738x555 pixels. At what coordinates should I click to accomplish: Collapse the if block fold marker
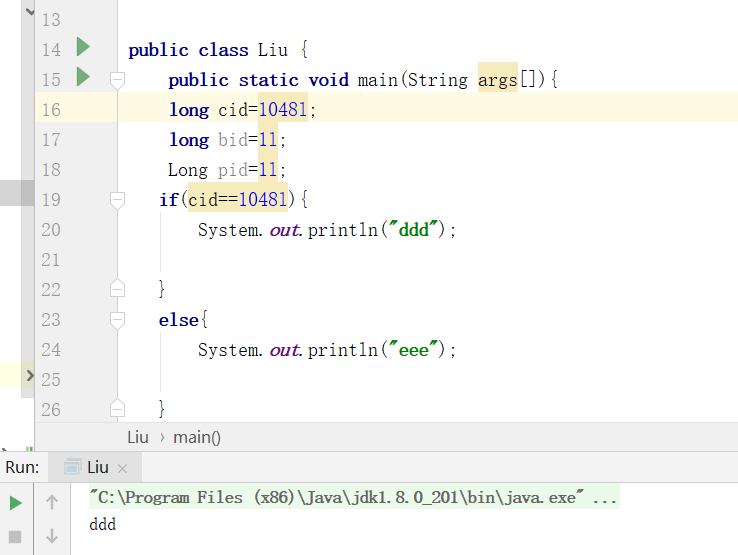pos(117,200)
